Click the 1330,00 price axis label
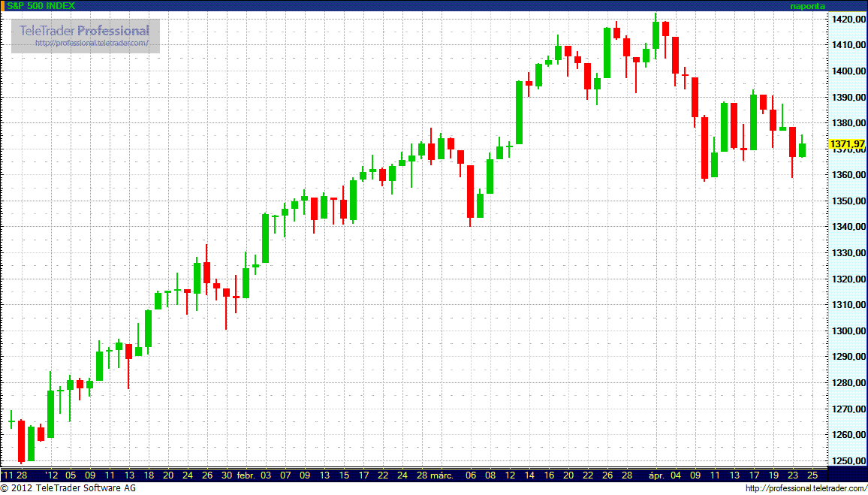Viewport: 868px width, 495px height. point(848,253)
